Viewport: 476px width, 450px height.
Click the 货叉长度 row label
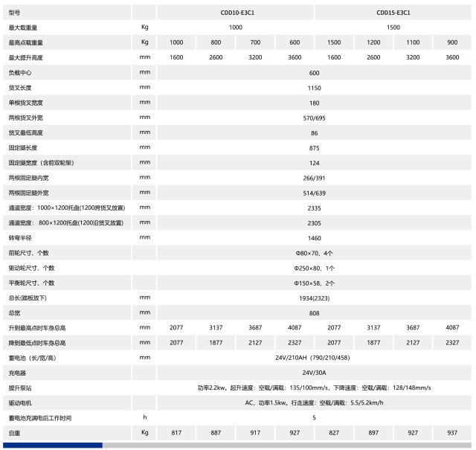coord(20,88)
